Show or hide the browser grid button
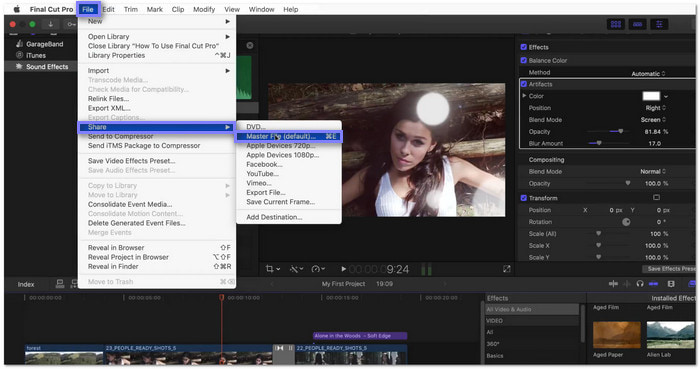Viewport: 700px width, 369px height. tap(616, 24)
